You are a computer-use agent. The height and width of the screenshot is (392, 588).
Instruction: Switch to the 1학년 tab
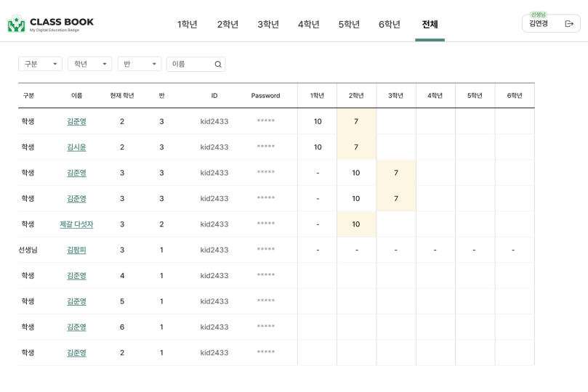(188, 25)
